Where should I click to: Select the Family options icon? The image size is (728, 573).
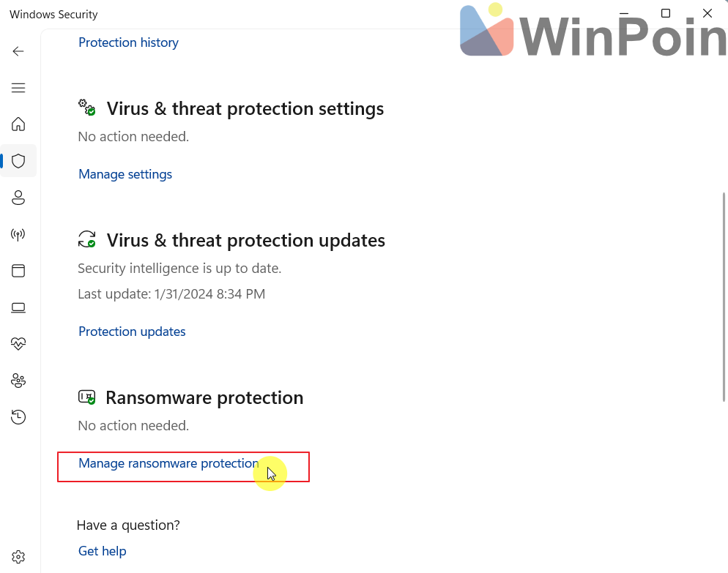(18, 381)
